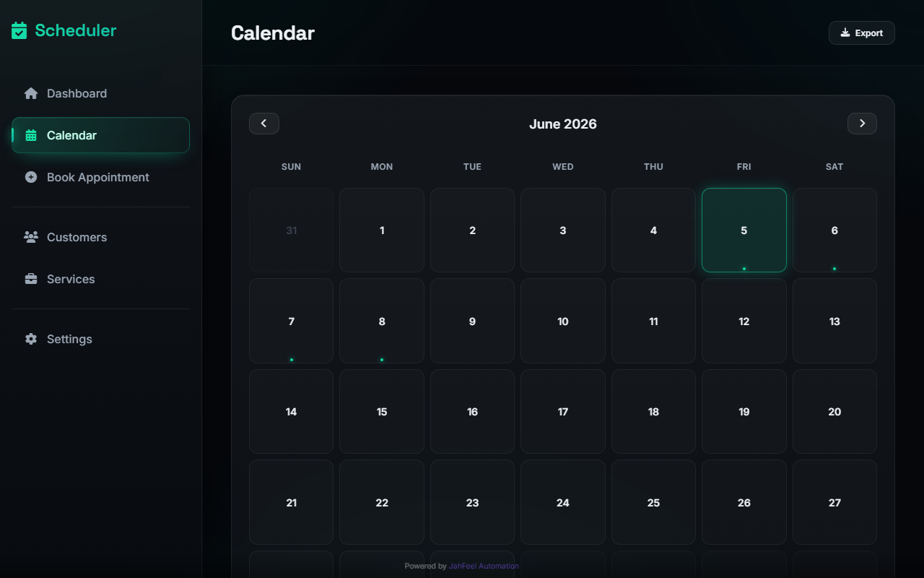Select June 23 on the calendar
The height and width of the screenshot is (578, 924).
472,502
